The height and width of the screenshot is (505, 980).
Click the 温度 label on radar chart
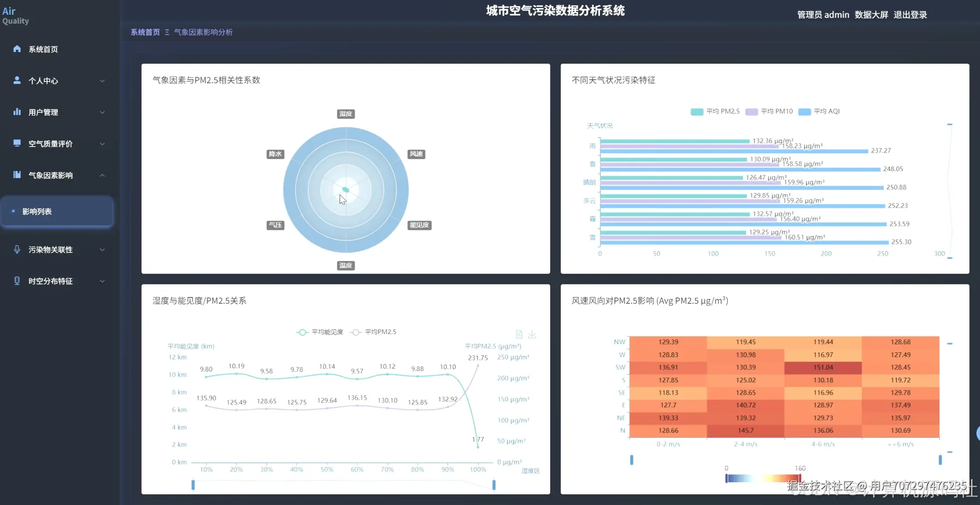pyautogui.click(x=346, y=265)
